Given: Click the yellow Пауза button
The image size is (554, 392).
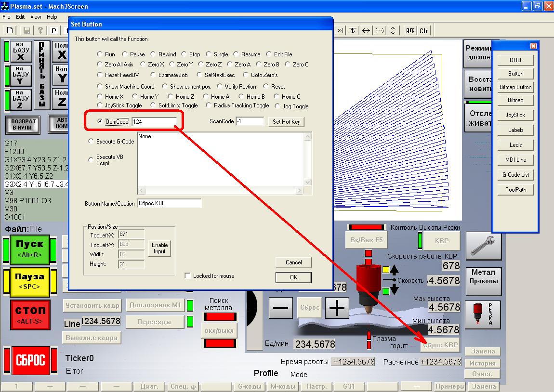Looking at the screenshot, I should (30, 282).
